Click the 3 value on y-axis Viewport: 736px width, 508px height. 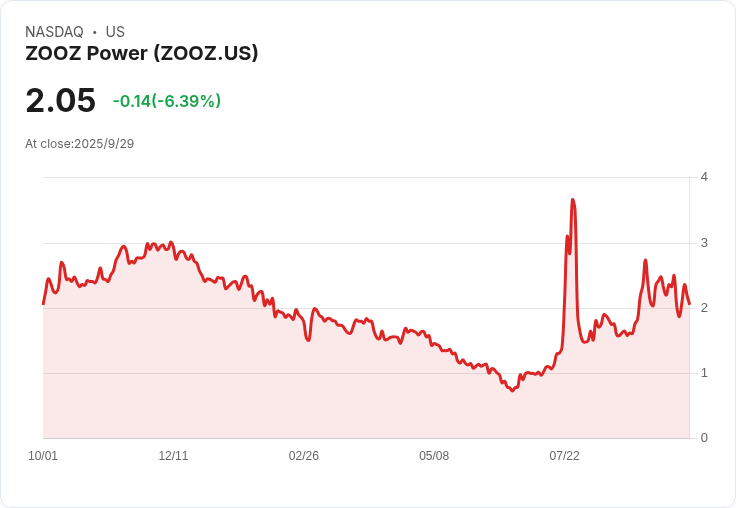click(x=704, y=243)
